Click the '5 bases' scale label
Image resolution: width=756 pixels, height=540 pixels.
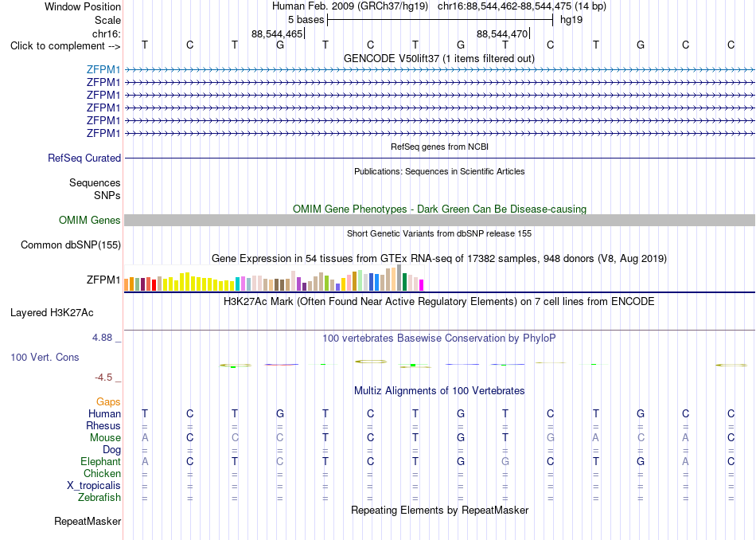306,20
